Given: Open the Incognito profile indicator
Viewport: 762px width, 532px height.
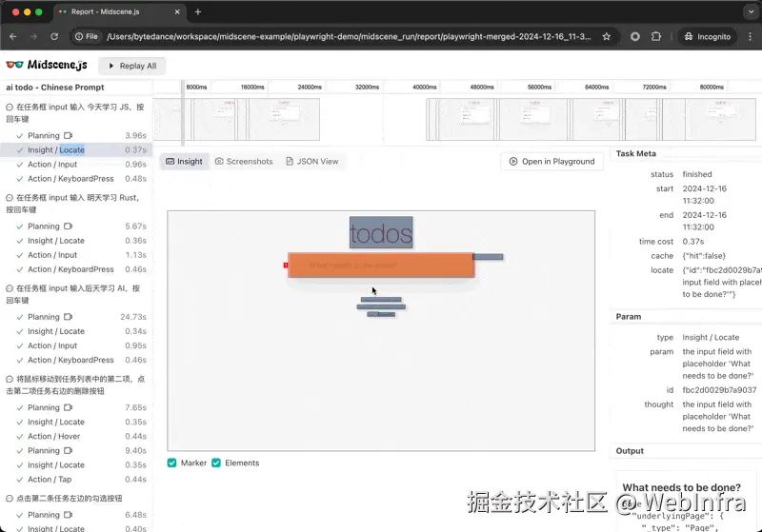Looking at the screenshot, I should [x=707, y=36].
